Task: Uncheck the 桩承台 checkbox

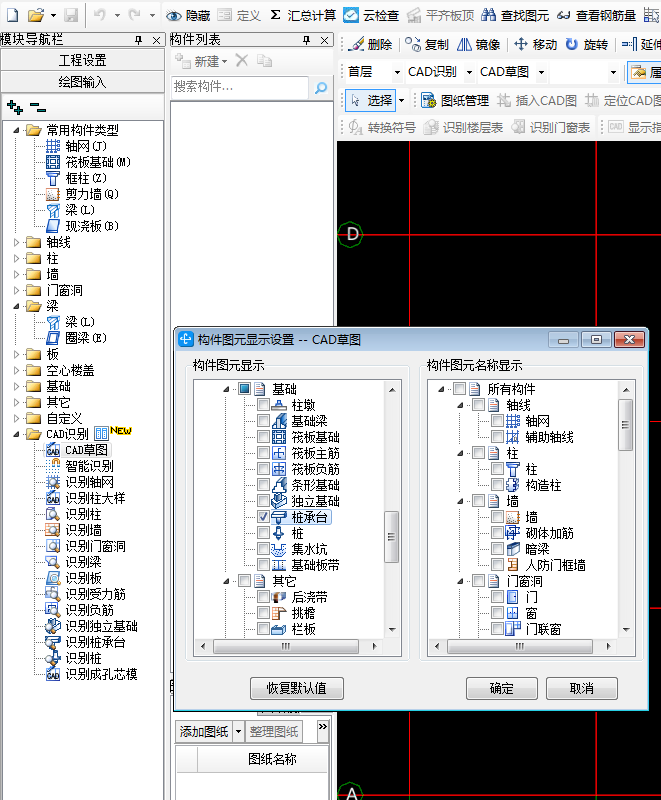Action: coord(263,517)
